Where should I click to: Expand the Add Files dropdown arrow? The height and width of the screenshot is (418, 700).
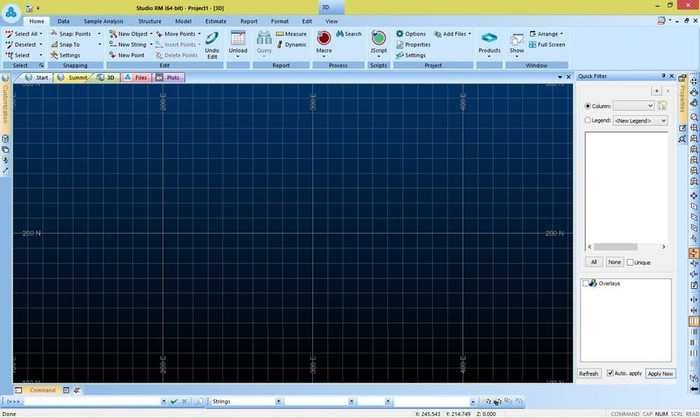pos(470,34)
